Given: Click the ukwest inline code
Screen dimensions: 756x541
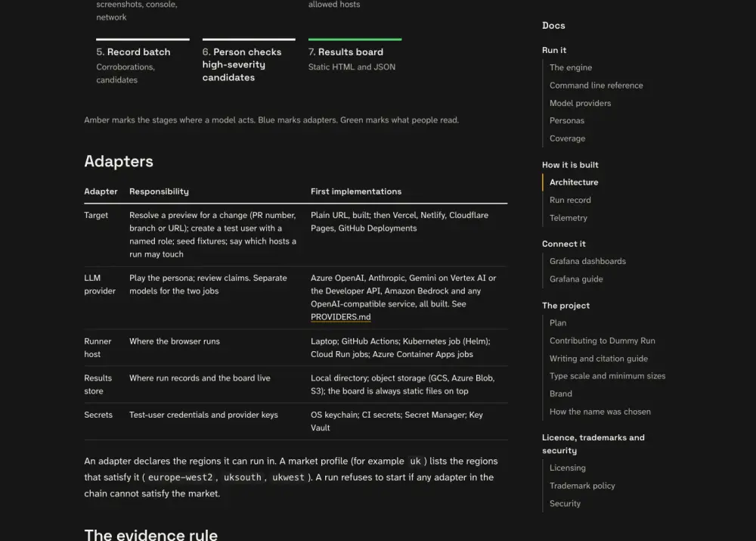Looking at the screenshot, I should pos(288,477).
